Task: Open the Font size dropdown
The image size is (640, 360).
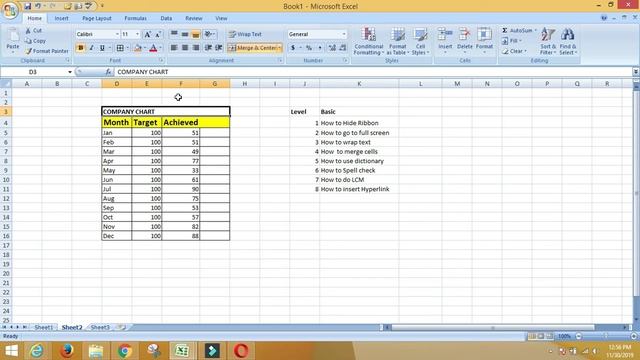Action: click(138, 34)
